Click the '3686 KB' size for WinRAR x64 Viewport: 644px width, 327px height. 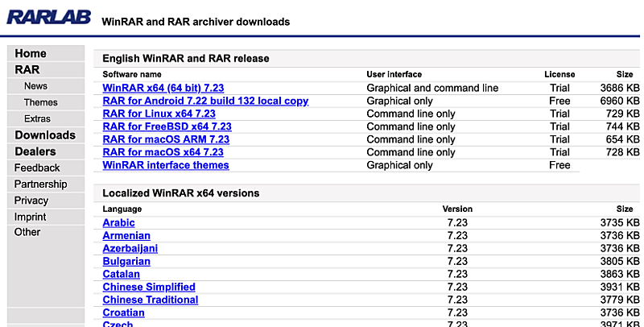(x=620, y=88)
